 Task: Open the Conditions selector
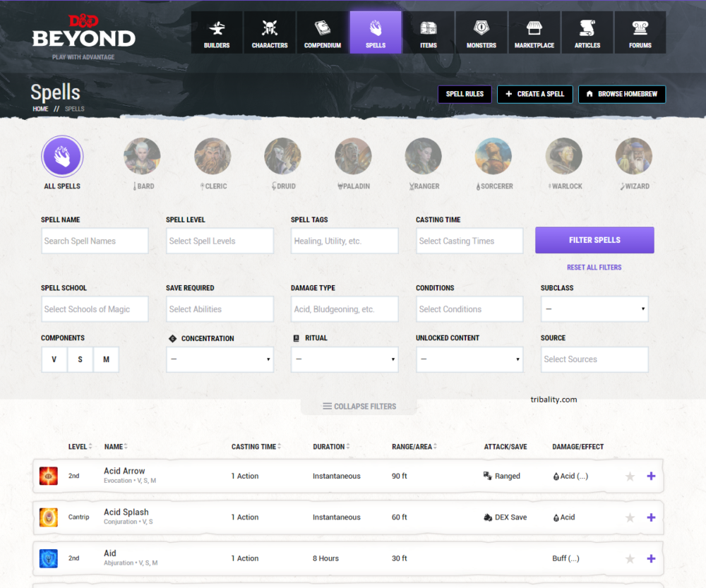point(469,309)
